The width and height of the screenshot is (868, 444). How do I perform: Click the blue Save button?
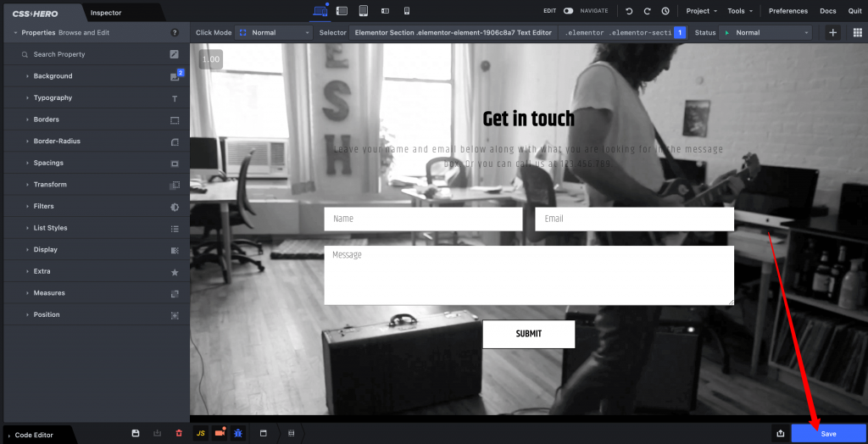(828, 434)
